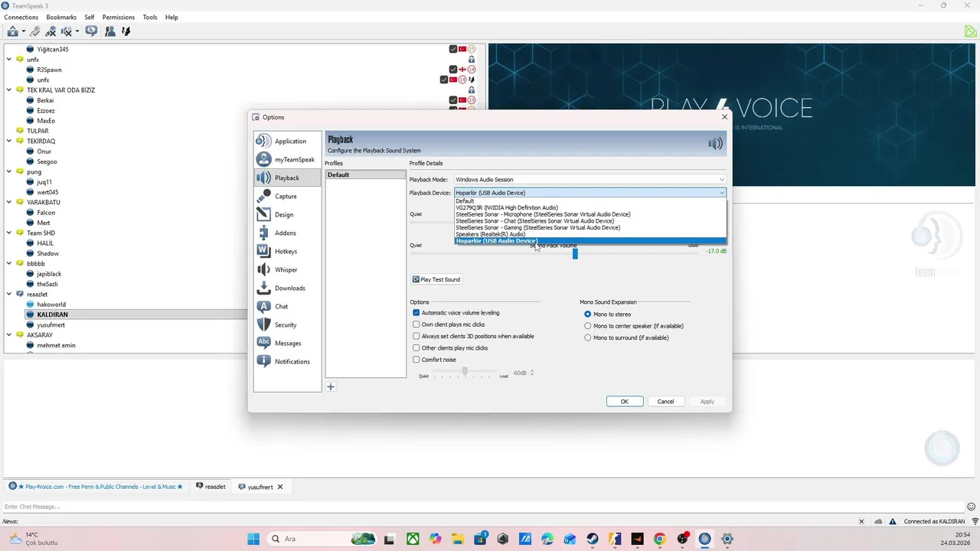Screen dimensions: 980x551
Task: Choose Default in playback device list
Action: click(x=590, y=201)
